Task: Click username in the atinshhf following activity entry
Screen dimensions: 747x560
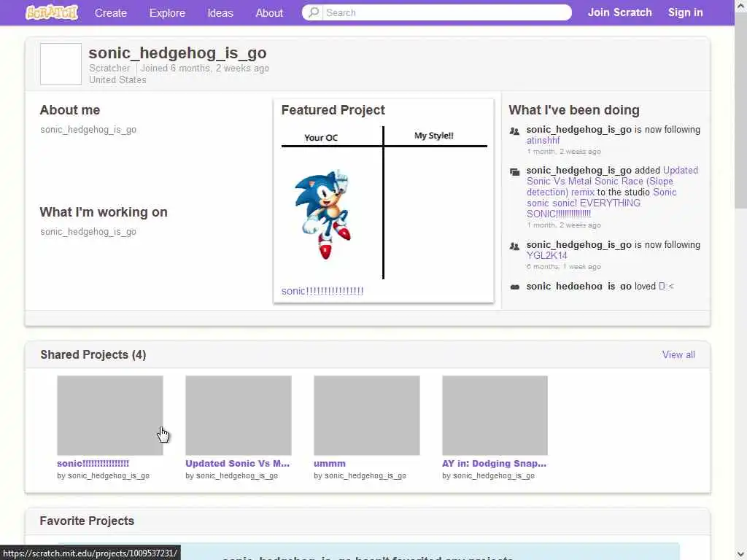Action: click(x=578, y=130)
